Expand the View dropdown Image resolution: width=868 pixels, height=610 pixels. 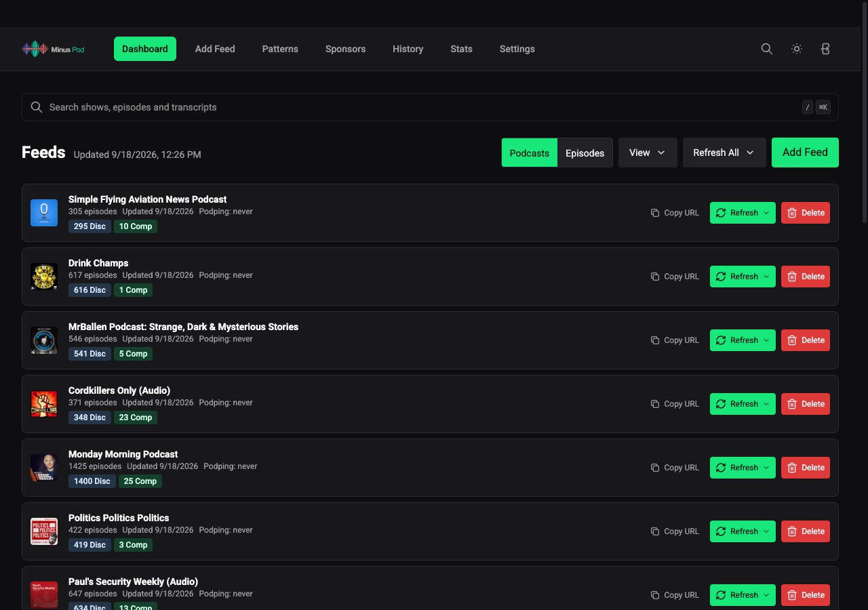click(648, 152)
